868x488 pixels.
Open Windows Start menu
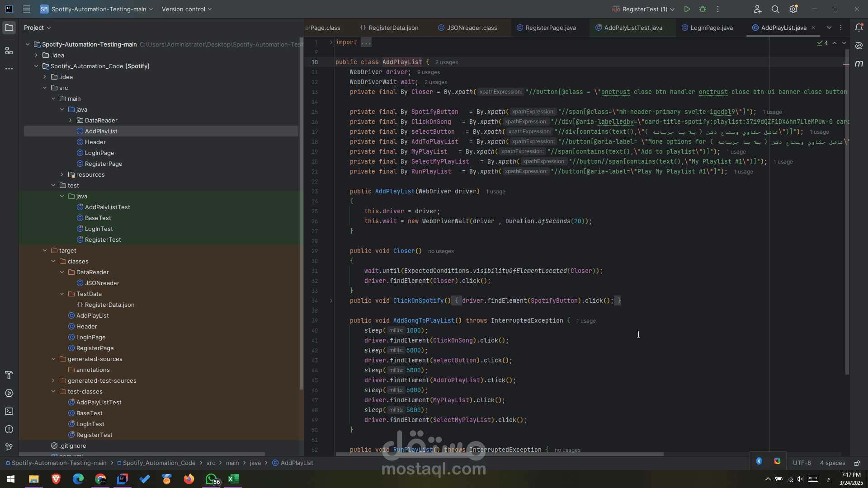click(x=11, y=479)
